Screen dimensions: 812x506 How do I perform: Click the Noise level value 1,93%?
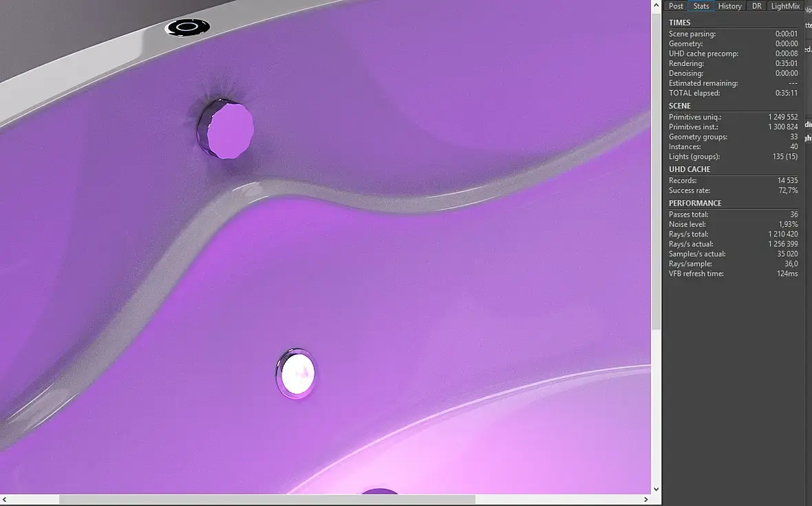coord(788,225)
